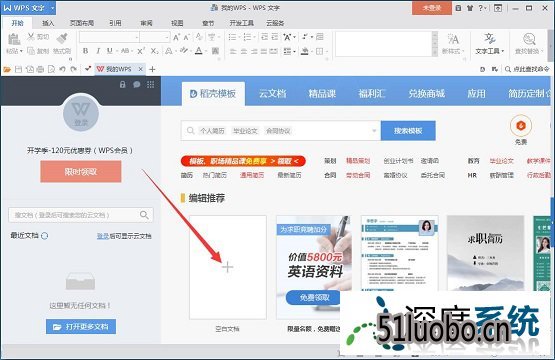This screenshot has width=555, height=360.
Task: Click the Clear formatting icon
Action: pos(199,37)
